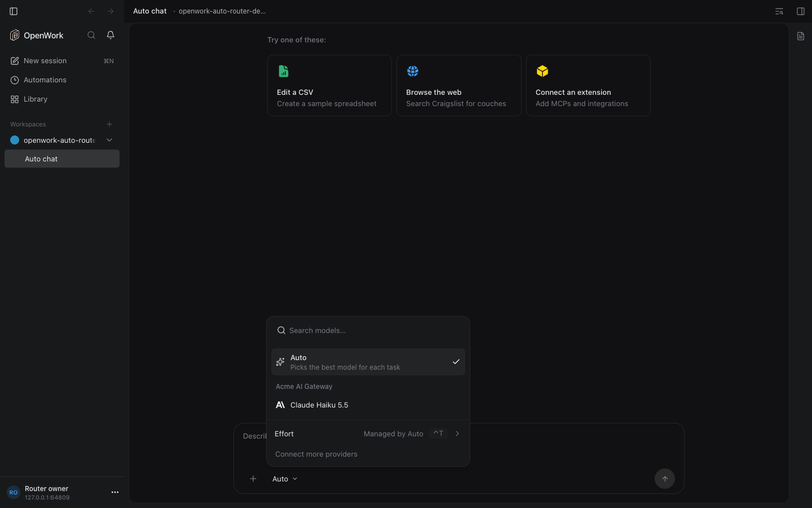This screenshot has height=508, width=812.
Task: Open the Library
Action: 62,99
